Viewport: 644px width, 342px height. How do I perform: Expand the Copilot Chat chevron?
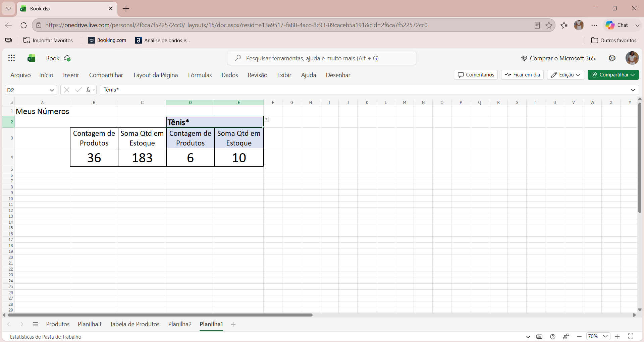pyautogui.click(x=637, y=25)
